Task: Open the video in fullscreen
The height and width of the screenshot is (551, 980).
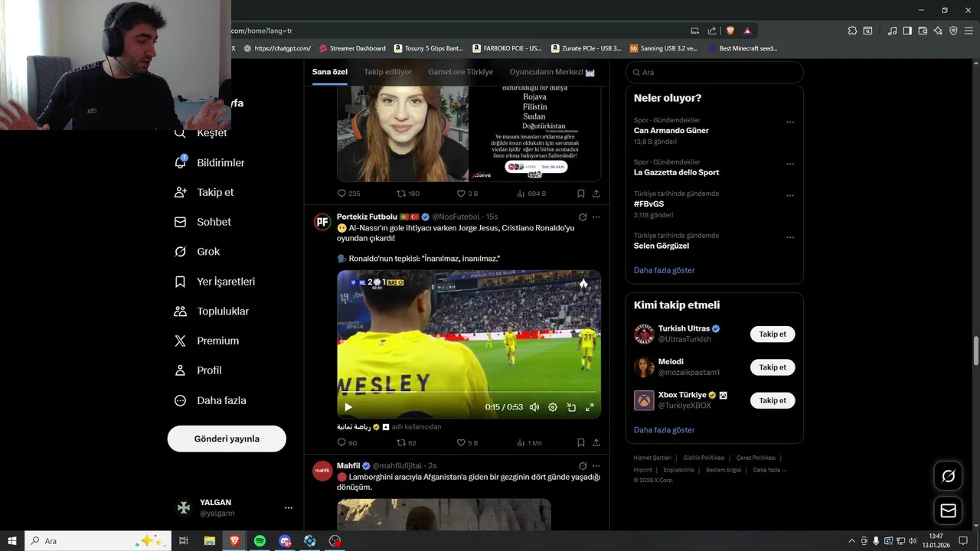Action: 590,407
